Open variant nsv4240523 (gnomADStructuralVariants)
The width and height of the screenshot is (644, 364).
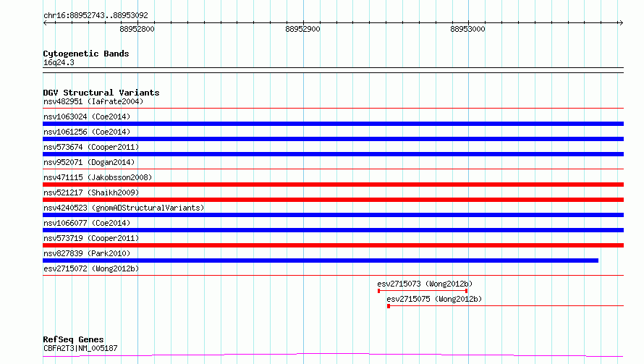124,208
